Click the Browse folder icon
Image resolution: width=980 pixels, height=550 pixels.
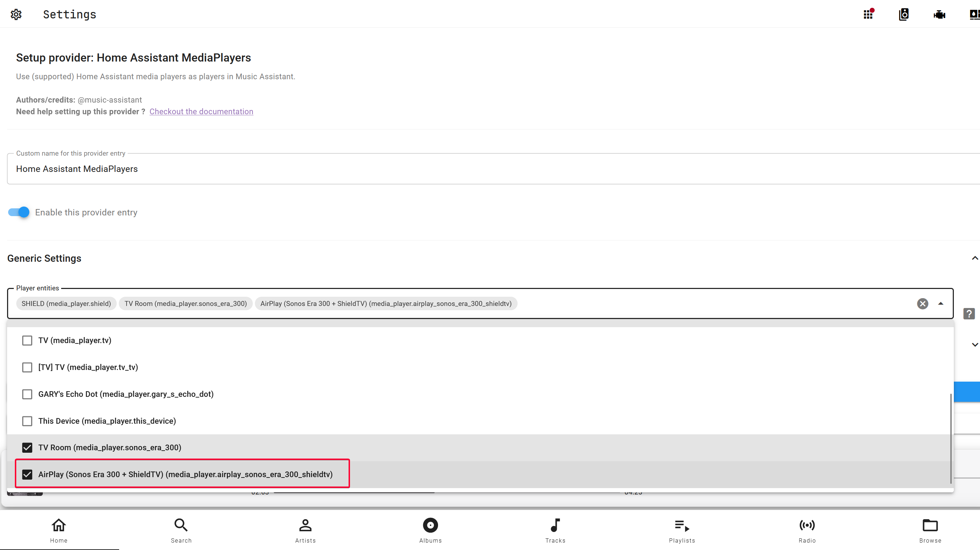pos(930,525)
